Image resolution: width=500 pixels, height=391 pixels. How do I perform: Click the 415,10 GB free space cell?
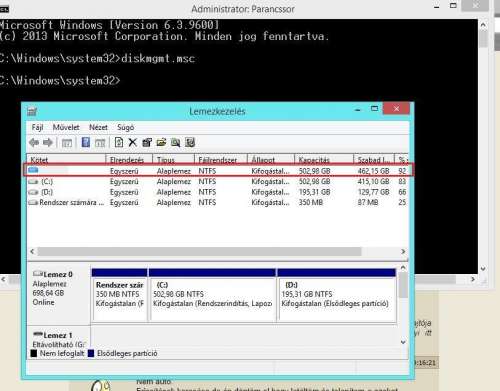(373, 182)
